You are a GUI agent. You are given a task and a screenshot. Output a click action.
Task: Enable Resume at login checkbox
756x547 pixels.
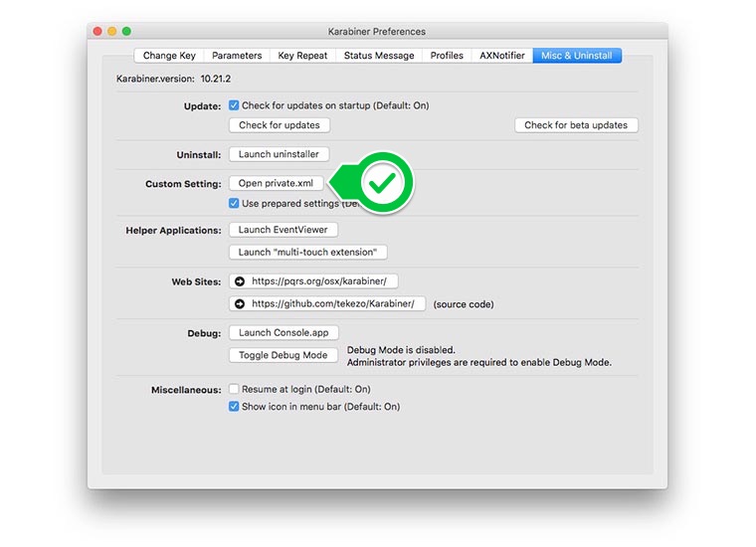234,389
